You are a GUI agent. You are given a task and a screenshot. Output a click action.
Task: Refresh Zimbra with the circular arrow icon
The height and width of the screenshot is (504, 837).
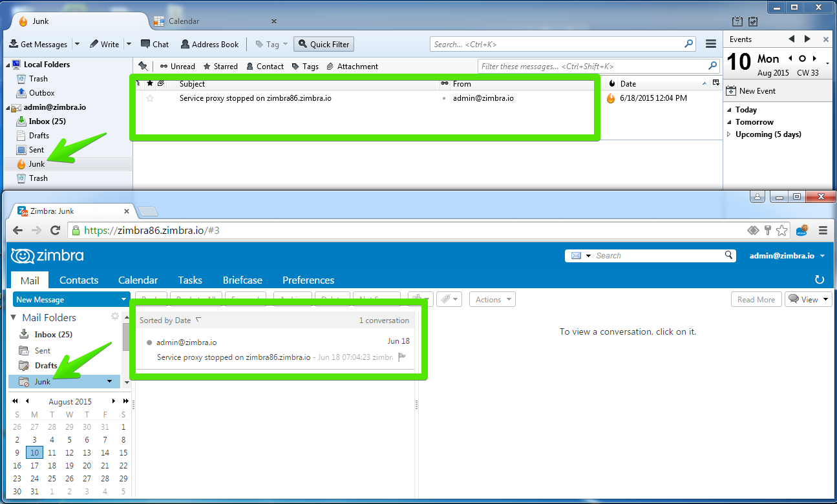[820, 280]
